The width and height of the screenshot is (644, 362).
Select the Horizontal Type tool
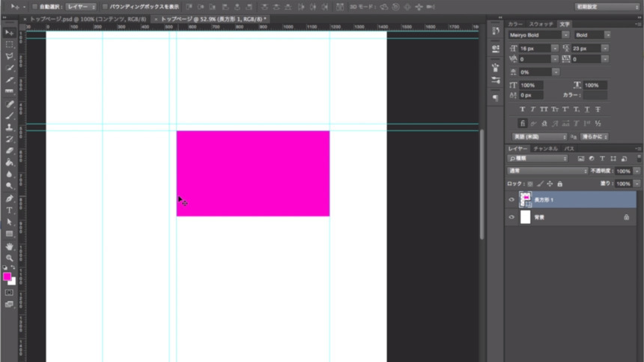9,211
